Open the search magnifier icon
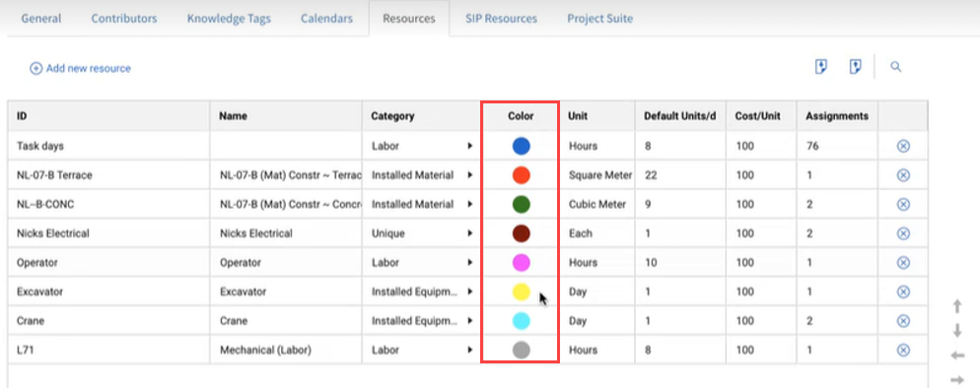 (x=895, y=67)
